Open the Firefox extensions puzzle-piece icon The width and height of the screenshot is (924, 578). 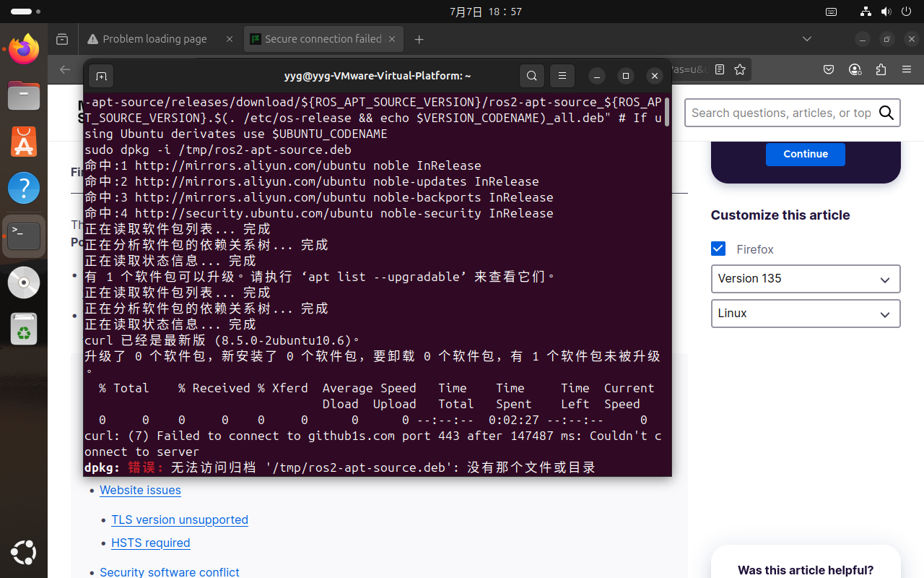pyautogui.click(x=881, y=69)
